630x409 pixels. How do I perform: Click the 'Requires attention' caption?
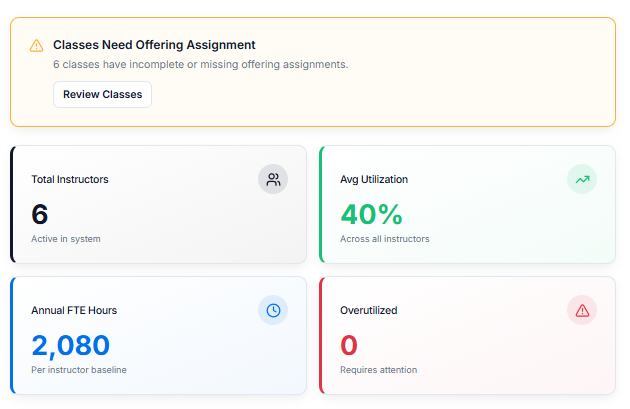(x=378, y=370)
